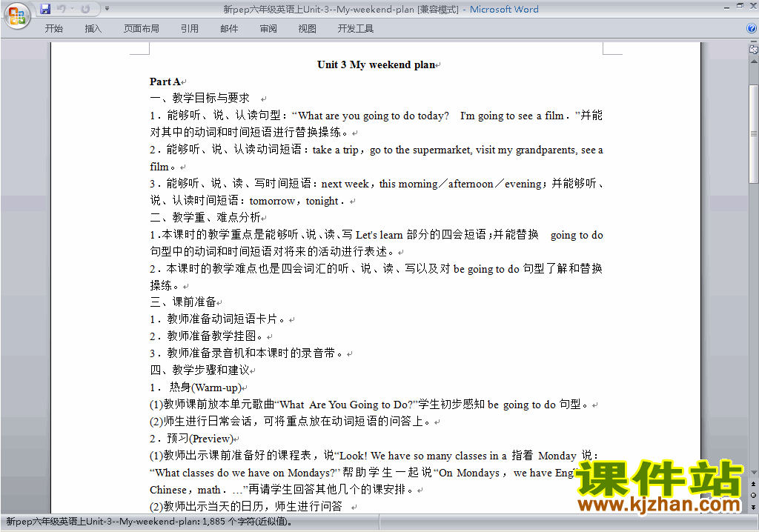Click the song title "What Are You Going to Do?"
The width and height of the screenshot is (759, 532).
coord(347,405)
